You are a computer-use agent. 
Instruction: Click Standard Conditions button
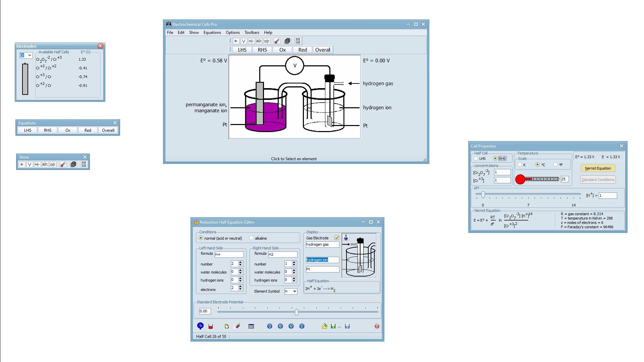click(x=598, y=179)
